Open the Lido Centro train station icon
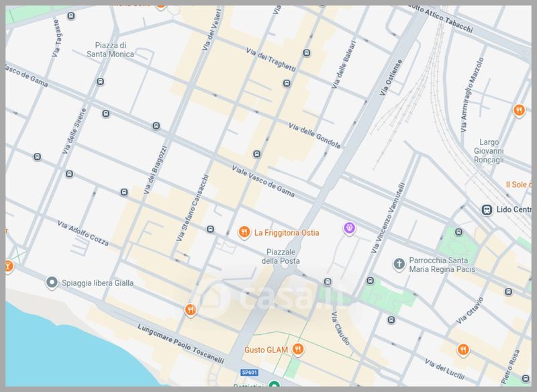The width and height of the screenshot is (537, 392). 487,209
